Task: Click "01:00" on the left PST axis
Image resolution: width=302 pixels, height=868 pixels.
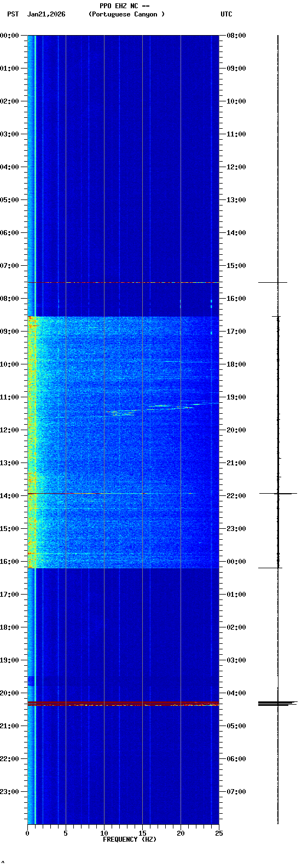Action: (9, 68)
